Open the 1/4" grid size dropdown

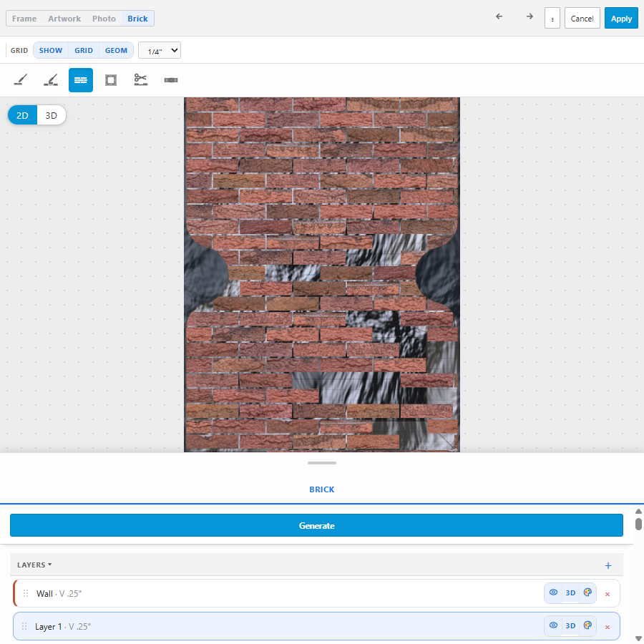(x=160, y=51)
